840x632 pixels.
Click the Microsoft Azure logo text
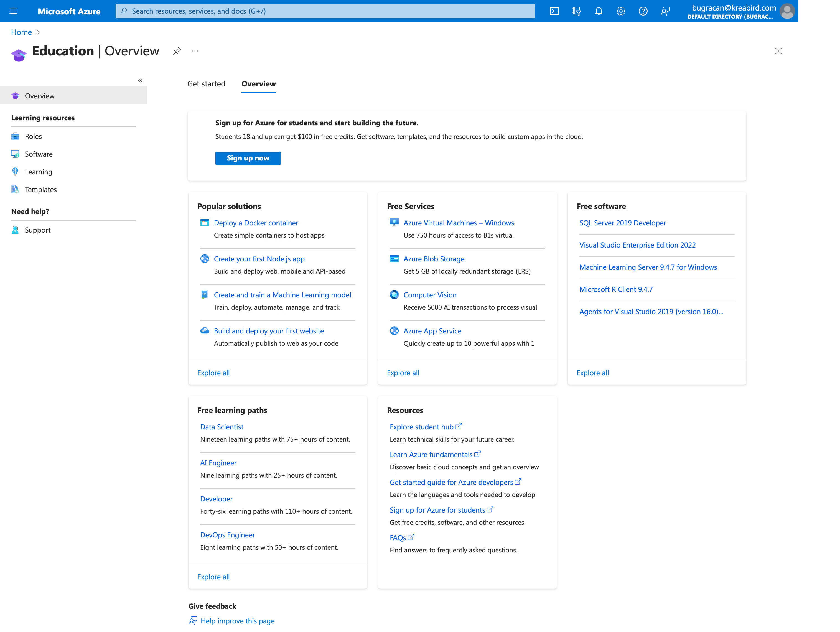click(x=69, y=11)
